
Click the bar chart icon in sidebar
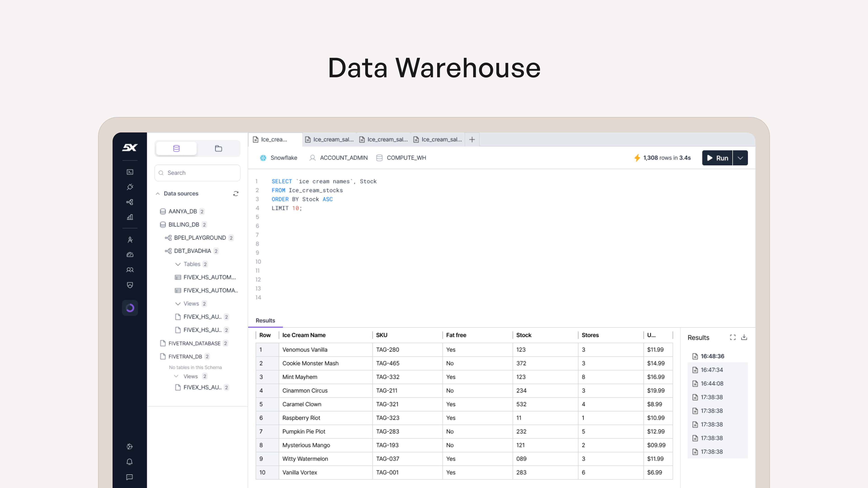pos(130,217)
